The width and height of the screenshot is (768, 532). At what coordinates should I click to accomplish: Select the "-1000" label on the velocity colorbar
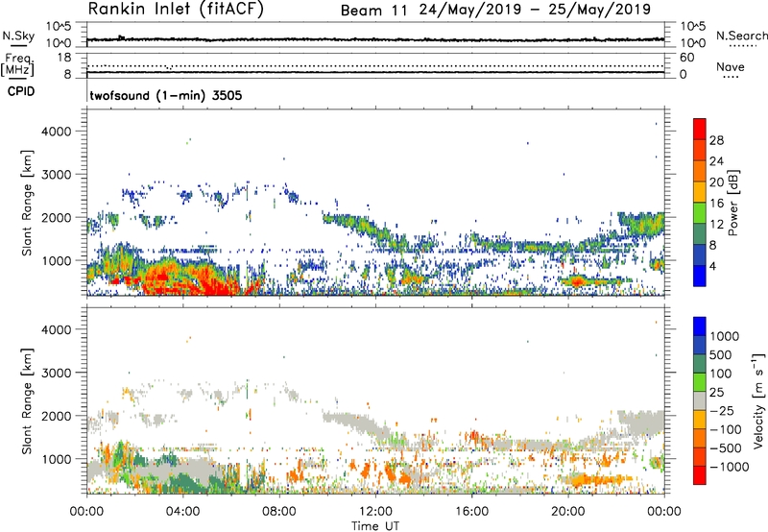(x=729, y=467)
